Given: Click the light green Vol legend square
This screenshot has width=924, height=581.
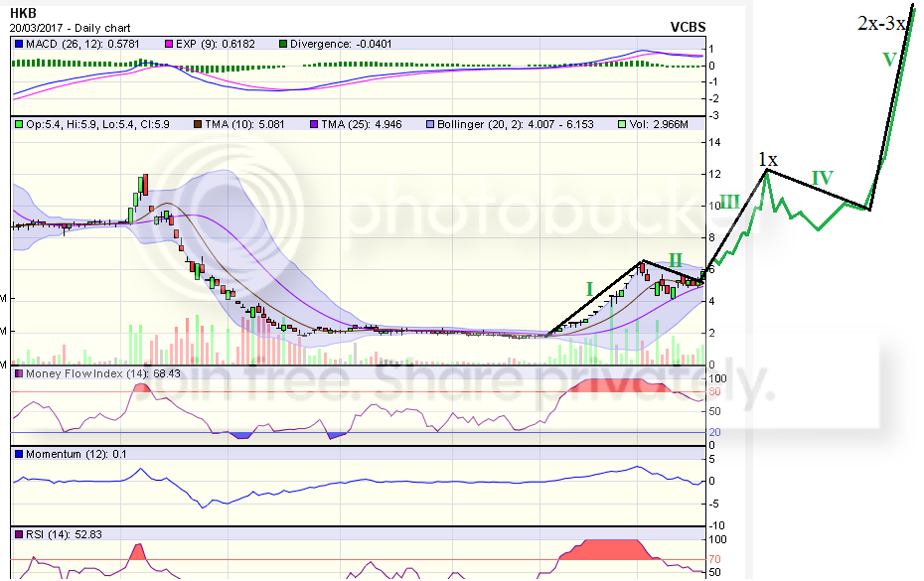Looking at the screenshot, I should (621, 123).
